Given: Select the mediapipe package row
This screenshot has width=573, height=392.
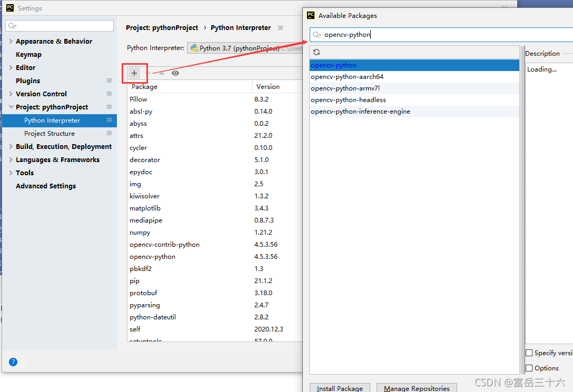Looking at the screenshot, I should tap(215, 220).
